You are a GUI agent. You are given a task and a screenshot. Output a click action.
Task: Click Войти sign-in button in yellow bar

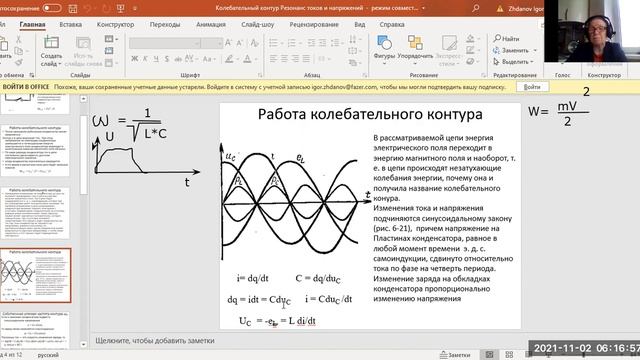pyautogui.click(x=532, y=87)
